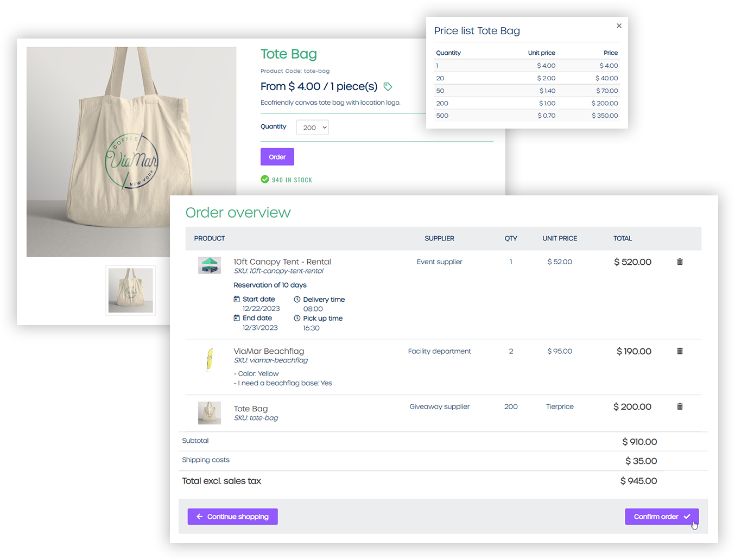
Task: Select the quantity 50 price list row
Action: (527, 91)
